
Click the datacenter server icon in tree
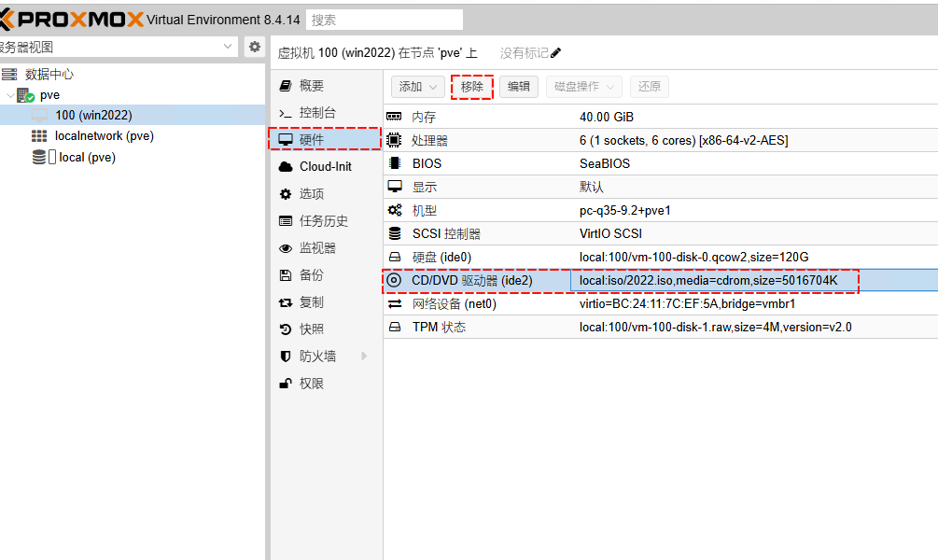10,74
